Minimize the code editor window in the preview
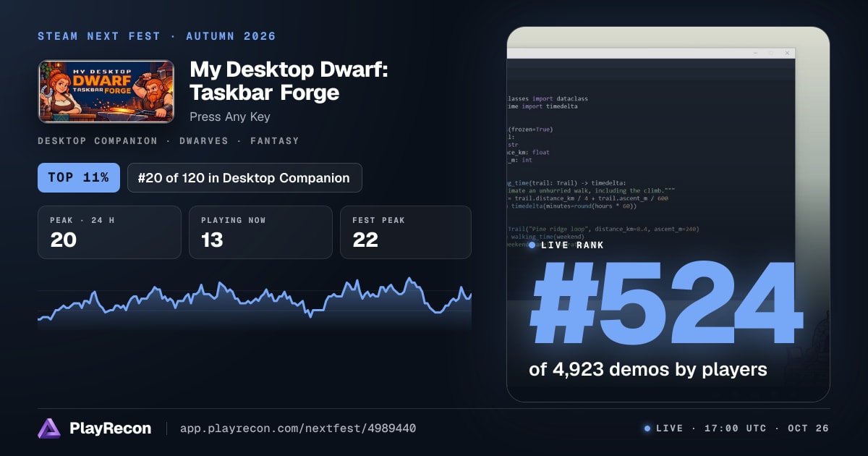This screenshot has width=868, height=456. coord(754,53)
